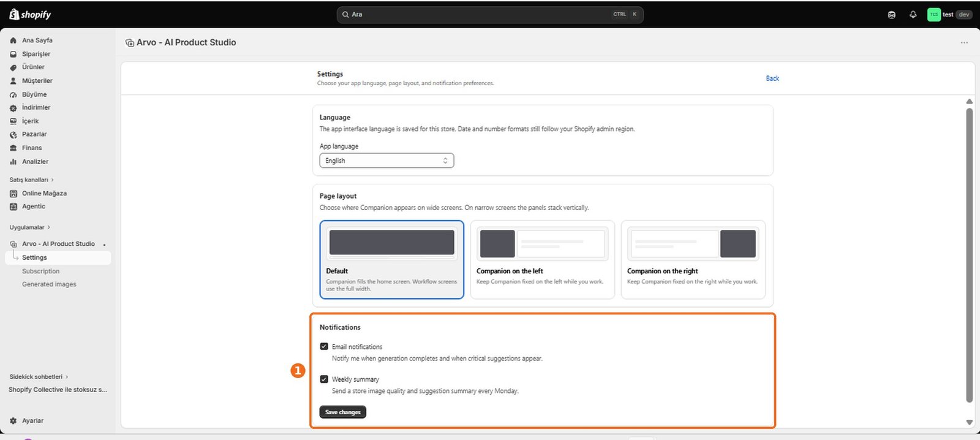Open the three-dot more menu
The height and width of the screenshot is (440, 980).
[964, 43]
